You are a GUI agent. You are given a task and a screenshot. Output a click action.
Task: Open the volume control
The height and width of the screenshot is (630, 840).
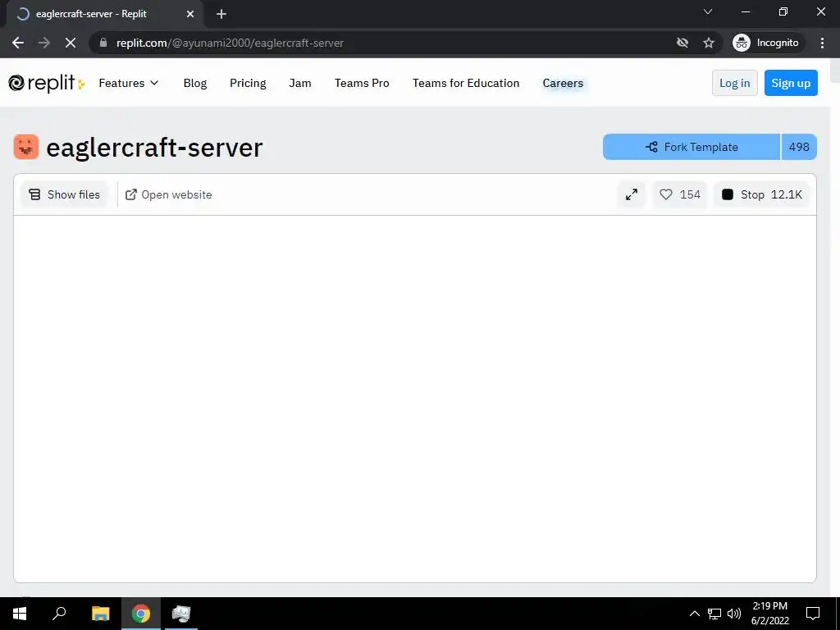point(734,614)
